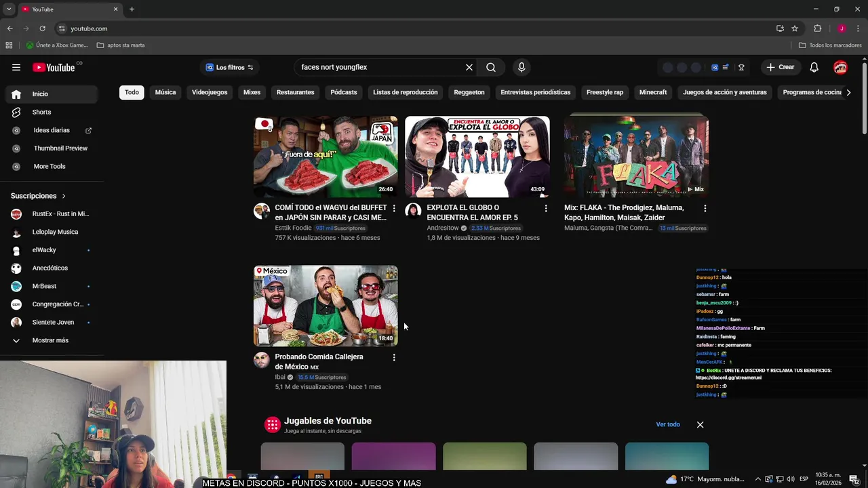The width and height of the screenshot is (868, 488).
Task: Open Inicio in the sidebar
Action: tap(52, 94)
